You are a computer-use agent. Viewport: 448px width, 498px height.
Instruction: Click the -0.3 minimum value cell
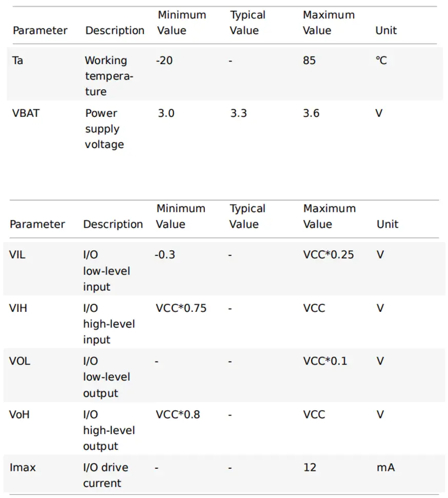pyautogui.click(x=165, y=255)
